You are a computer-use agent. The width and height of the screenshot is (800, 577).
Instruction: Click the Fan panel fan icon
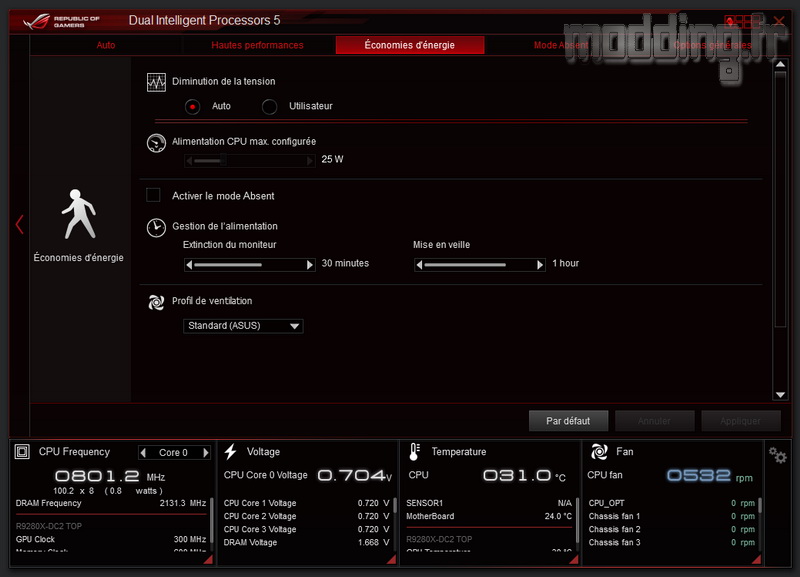click(x=599, y=451)
